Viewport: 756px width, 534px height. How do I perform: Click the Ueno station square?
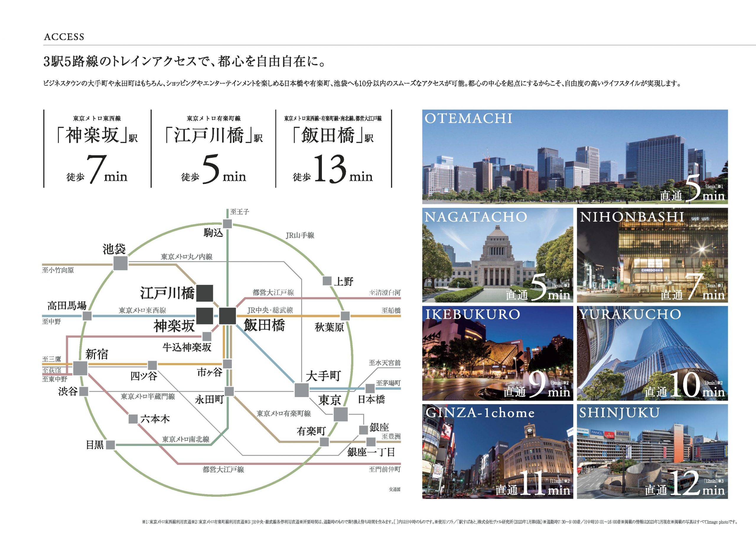coord(327,281)
